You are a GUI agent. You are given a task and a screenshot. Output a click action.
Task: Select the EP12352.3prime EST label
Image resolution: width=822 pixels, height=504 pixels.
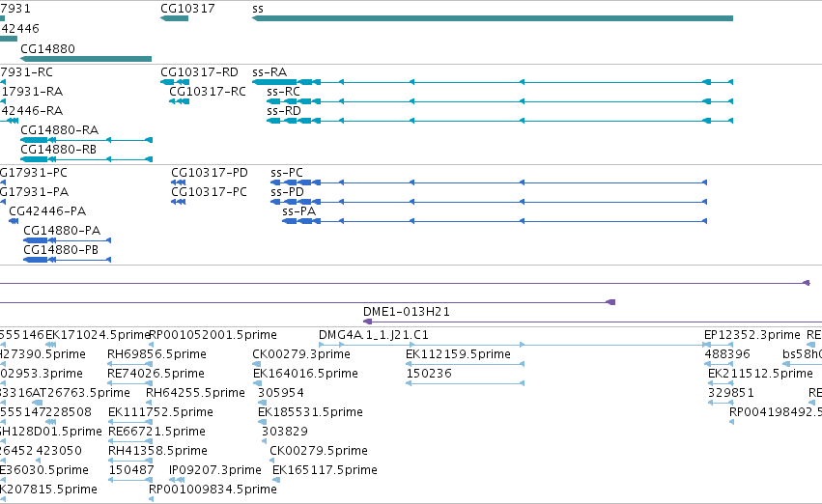click(x=752, y=335)
